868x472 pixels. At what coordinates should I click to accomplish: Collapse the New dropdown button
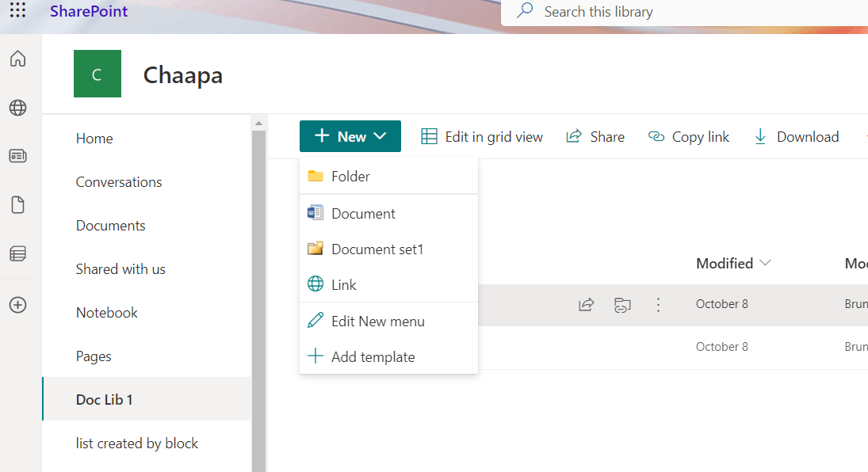coord(350,136)
